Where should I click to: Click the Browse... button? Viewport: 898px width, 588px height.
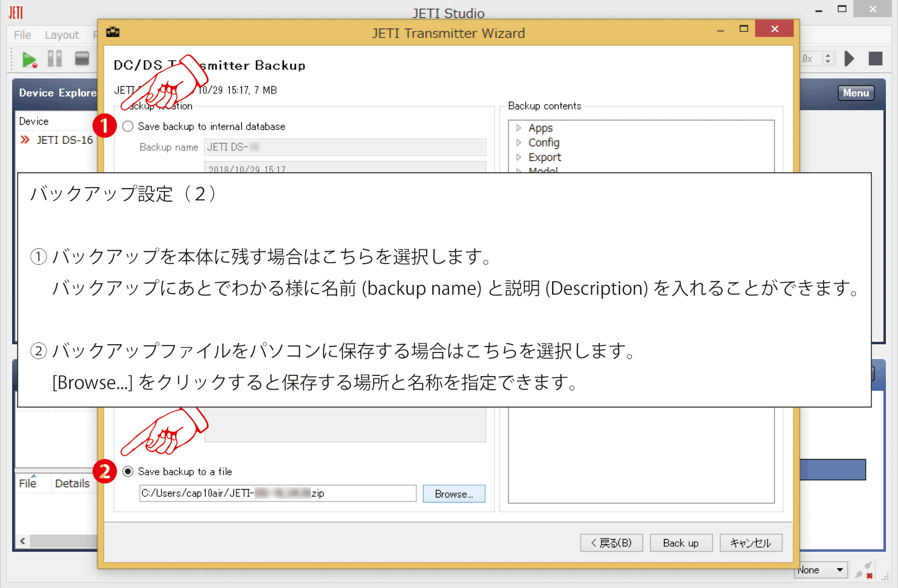coord(454,494)
